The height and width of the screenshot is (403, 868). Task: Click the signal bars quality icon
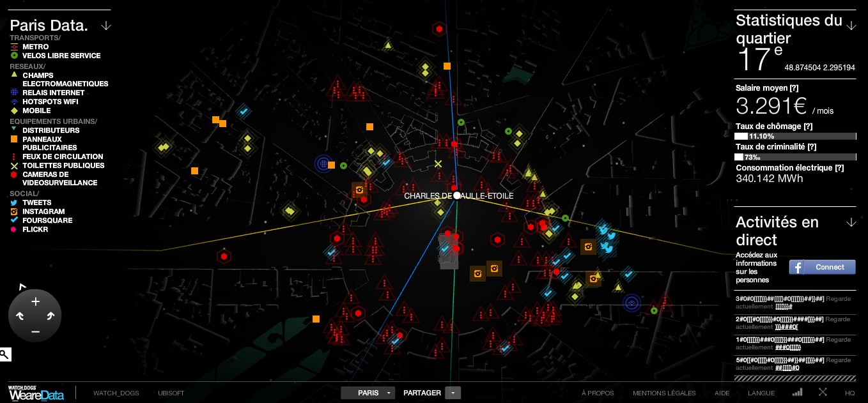pos(797,393)
